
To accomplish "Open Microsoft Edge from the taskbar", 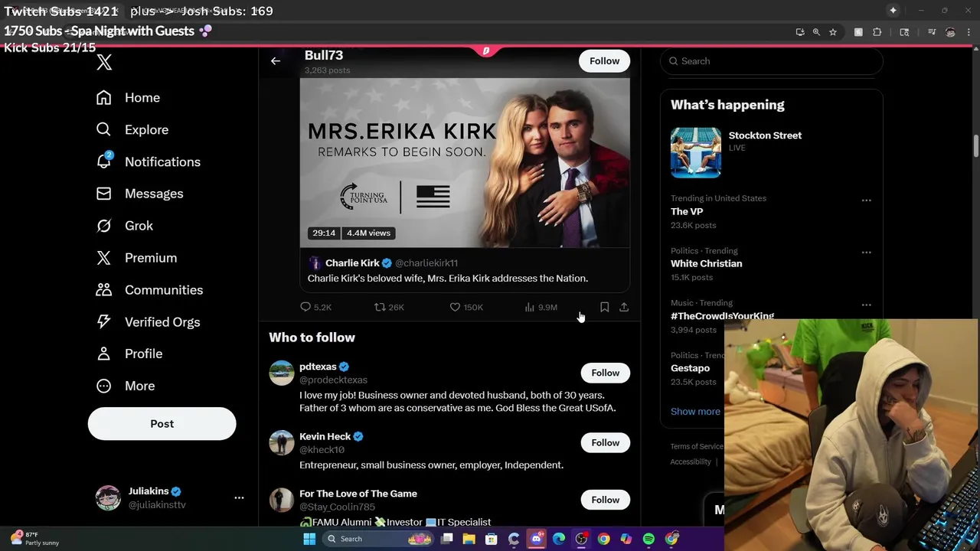I will (559, 539).
